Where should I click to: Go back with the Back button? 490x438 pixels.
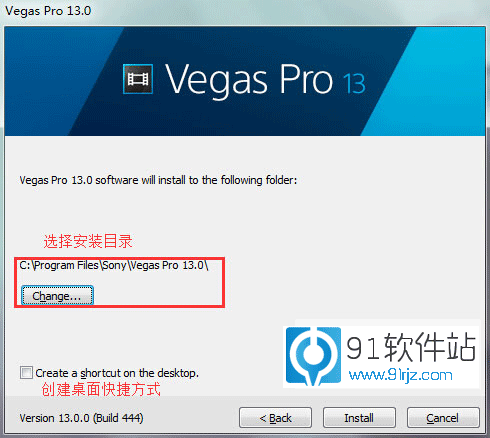(275, 417)
